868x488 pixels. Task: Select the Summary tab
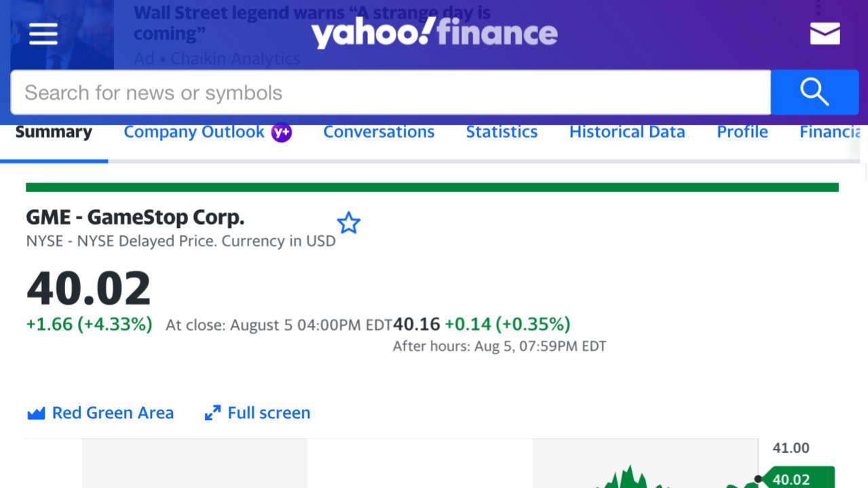point(54,132)
